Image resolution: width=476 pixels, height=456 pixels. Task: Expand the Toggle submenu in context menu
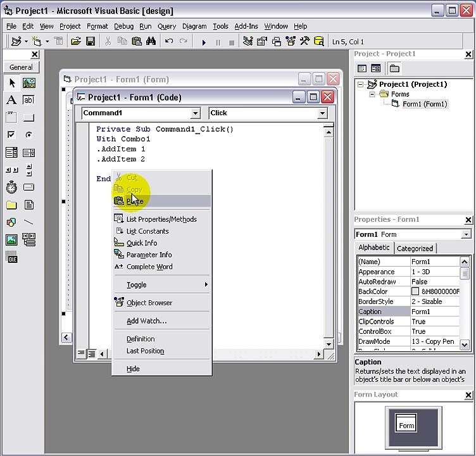pyautogui.click(x=162, y=284)
